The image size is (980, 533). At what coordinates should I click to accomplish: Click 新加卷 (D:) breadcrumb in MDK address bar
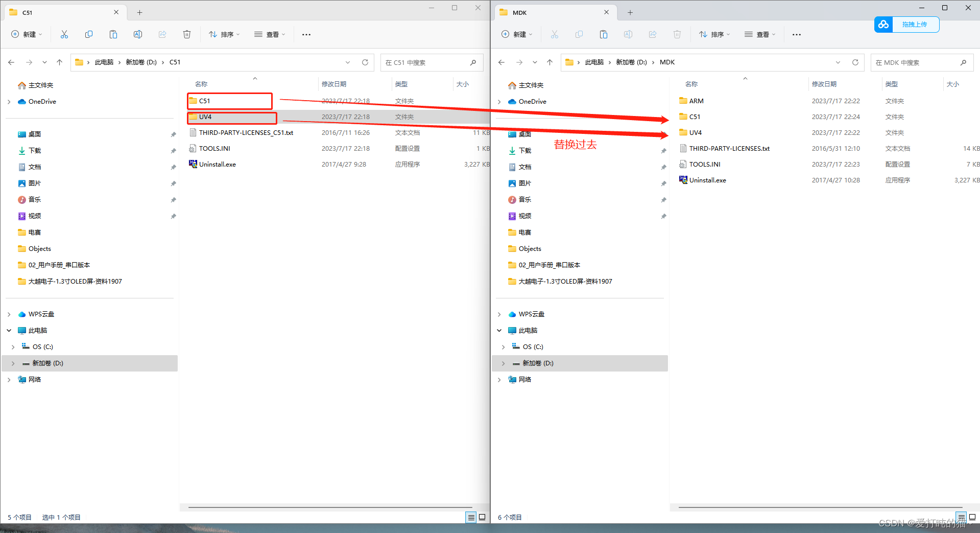tap(631, 62)
